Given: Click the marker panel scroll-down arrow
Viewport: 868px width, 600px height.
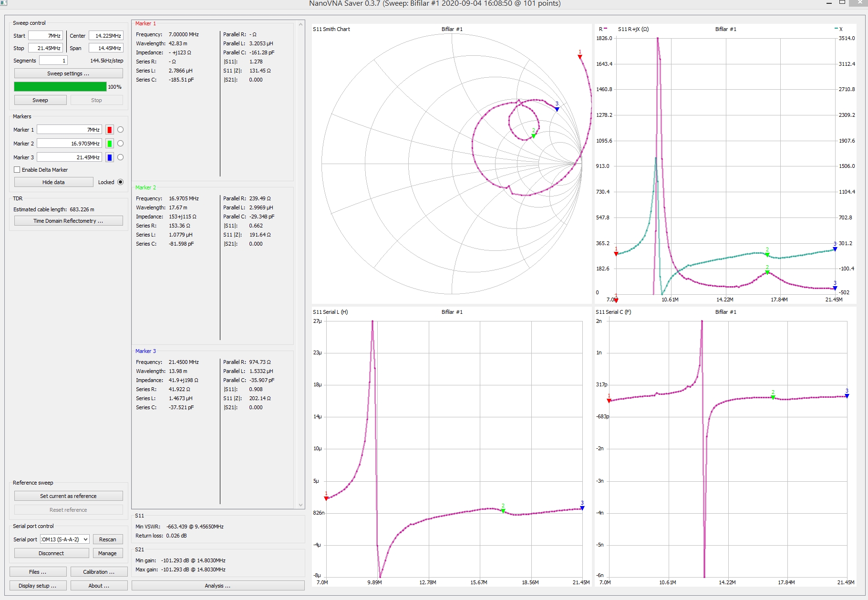Looking at the screenshot, I should pyautogui.click(x=300, y=505).
